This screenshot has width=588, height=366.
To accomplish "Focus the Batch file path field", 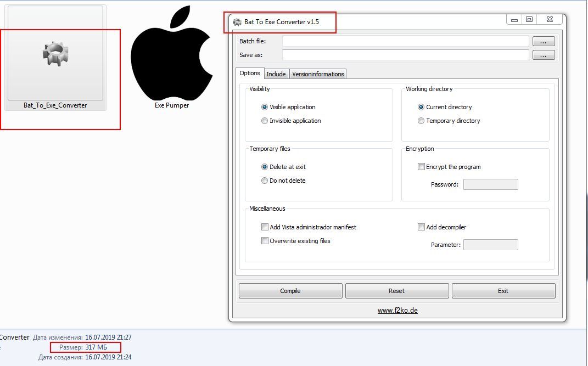I will (x=405, y=41).
